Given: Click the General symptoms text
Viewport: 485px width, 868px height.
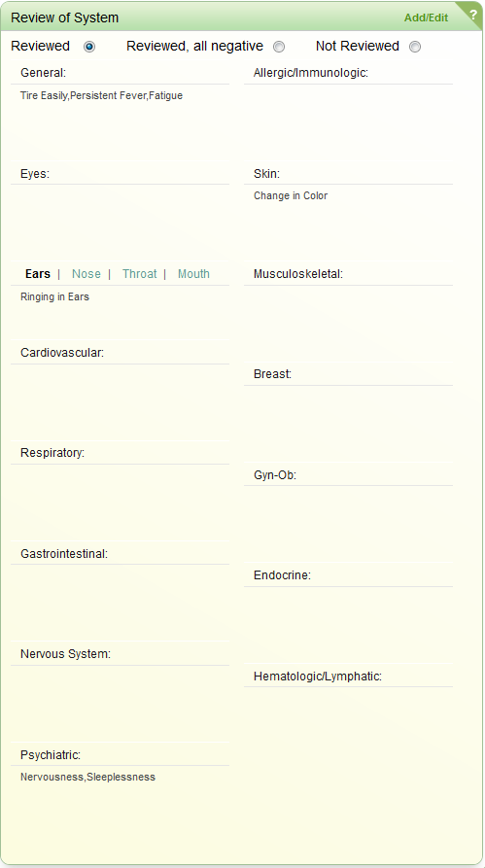Looking at the screenshot, I should click(x=102, y=96).
